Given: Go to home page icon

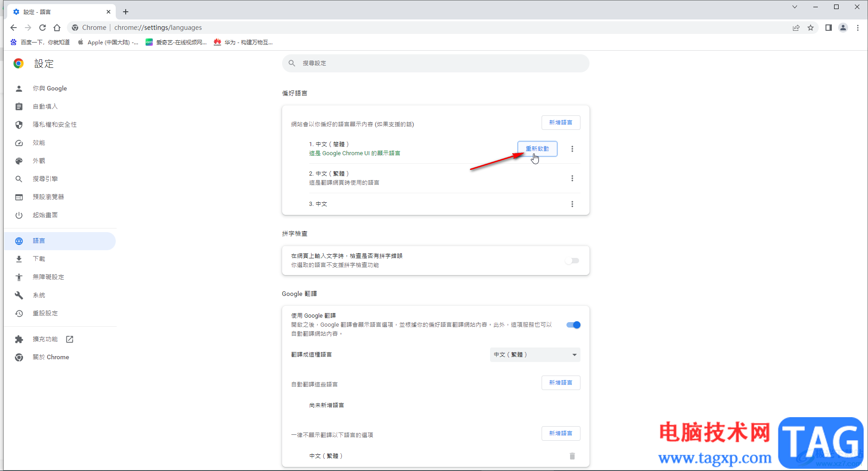Looking at the screenshot, I should 57,28.
